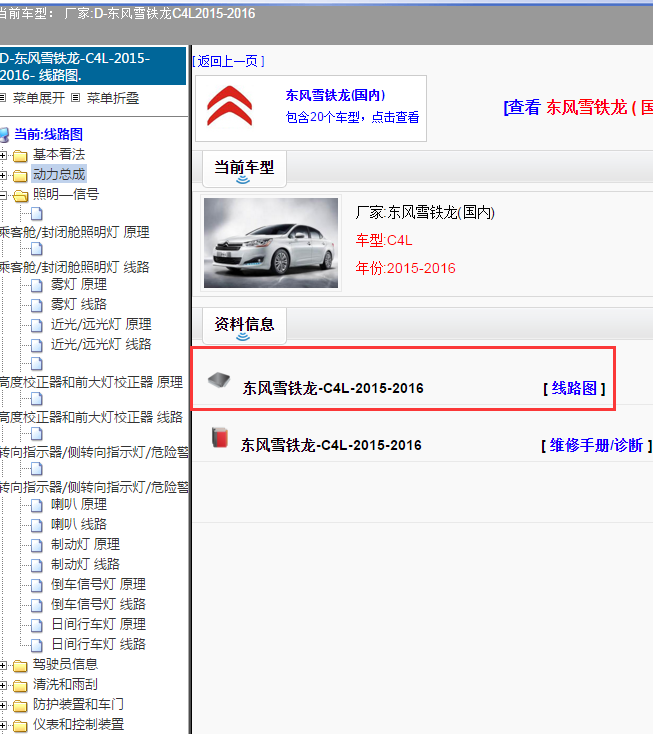
Task: Expand the 仪表和控制装置 tree node
Action: [3, 726]
